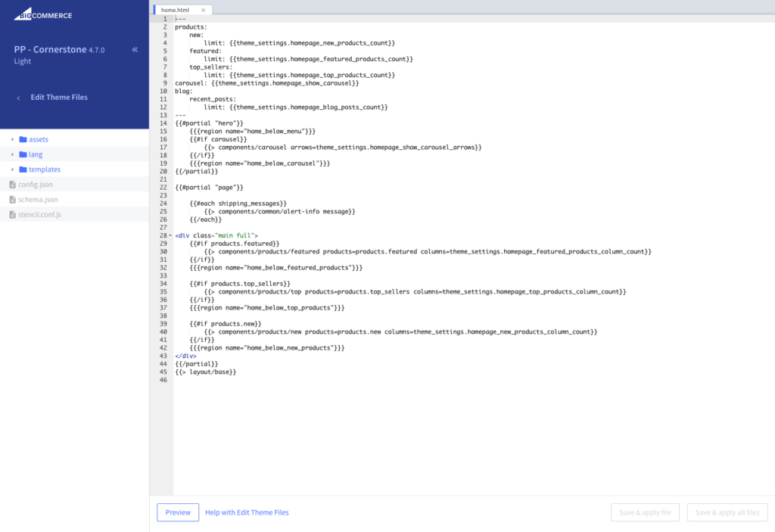775x532 pixels.
Task: Click alert-info message on line 25
Action: click(x=280, y=212)
